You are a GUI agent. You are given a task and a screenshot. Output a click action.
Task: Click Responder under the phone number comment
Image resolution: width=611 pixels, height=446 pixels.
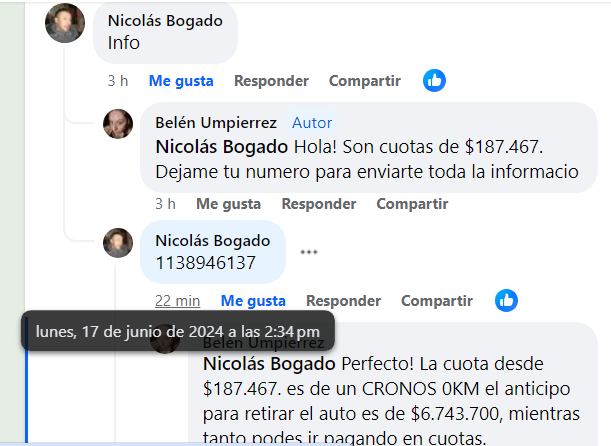coord(343,301)
